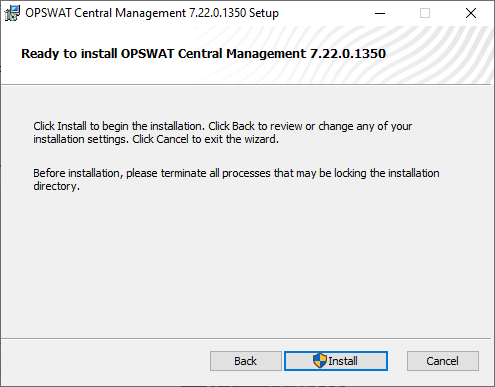Screen dimensions: 495x387
Task: Minimize the OPSWAT Setup window
Action: (x=380, y=13)
